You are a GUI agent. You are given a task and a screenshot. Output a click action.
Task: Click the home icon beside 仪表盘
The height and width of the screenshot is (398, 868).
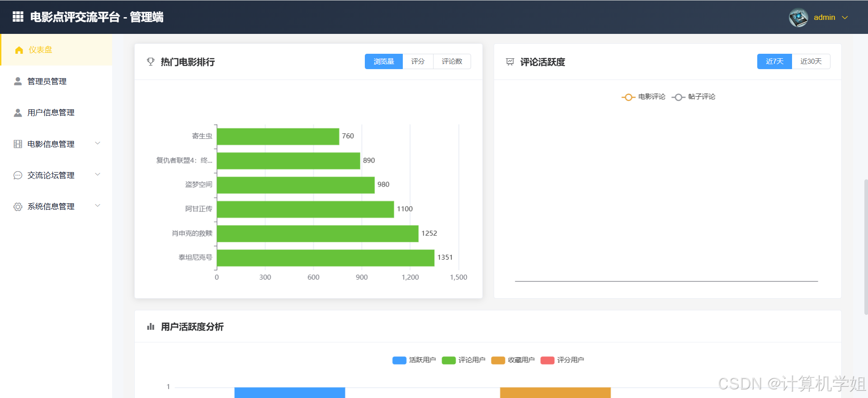19,50
